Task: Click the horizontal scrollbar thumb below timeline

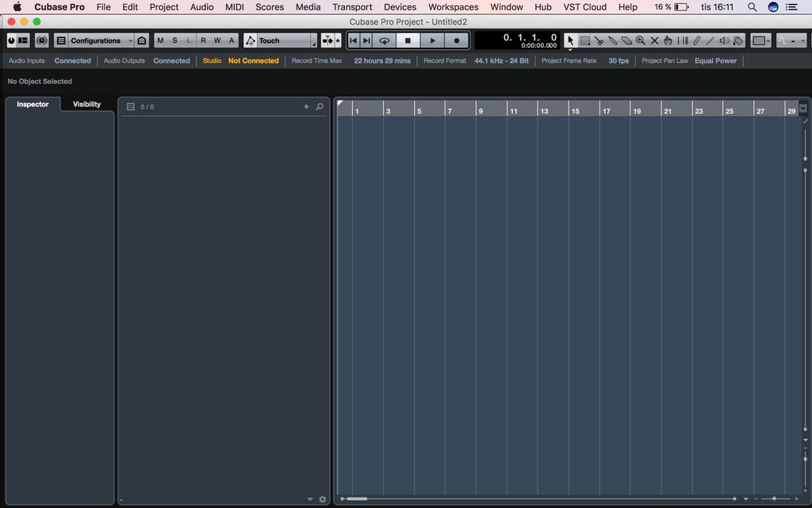Action: tap(357, 498)
